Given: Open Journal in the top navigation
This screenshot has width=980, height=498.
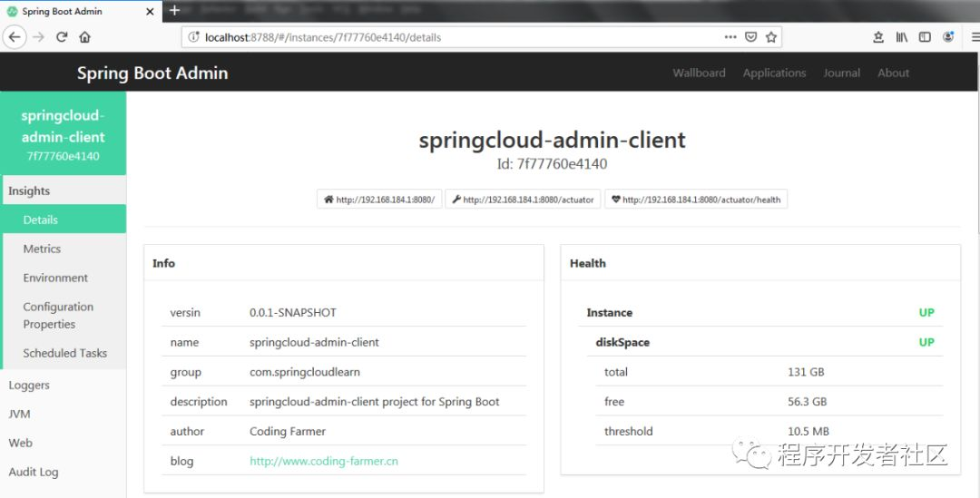Looking at the screenshot, I should (841, 73).
